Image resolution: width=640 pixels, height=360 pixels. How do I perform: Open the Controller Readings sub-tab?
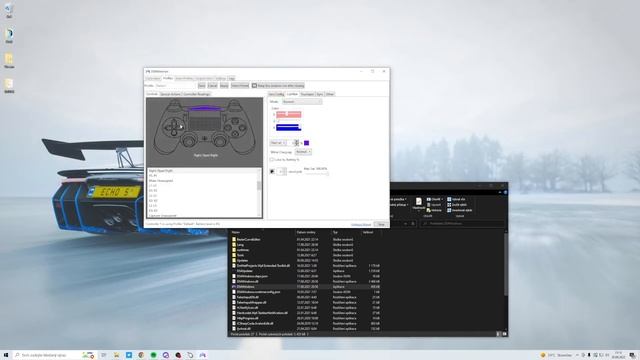coord(196,94)
